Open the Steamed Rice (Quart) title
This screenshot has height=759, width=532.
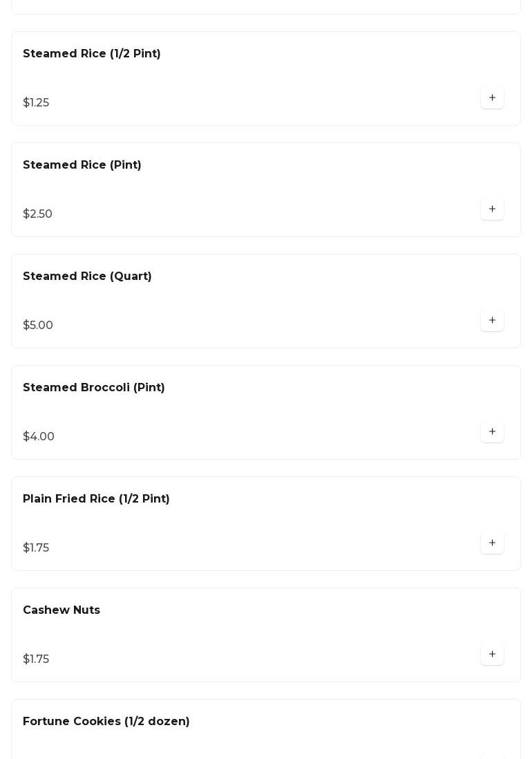click(x=87, y=277)
